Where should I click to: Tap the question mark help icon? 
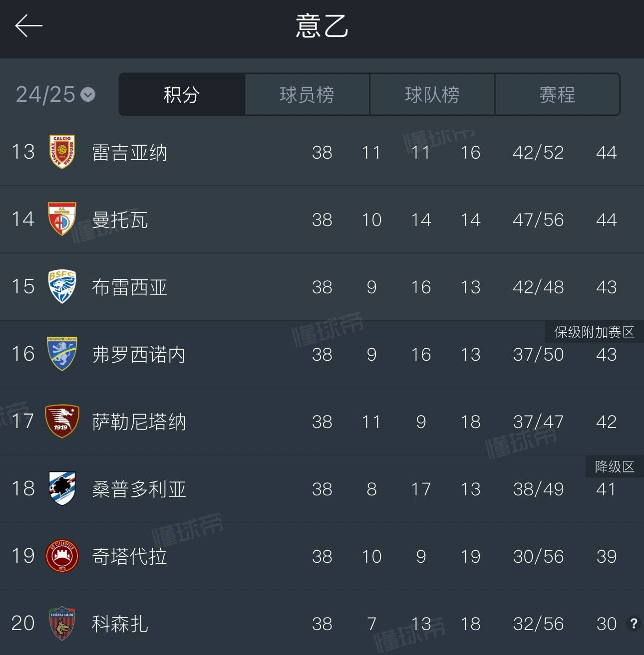634,624
